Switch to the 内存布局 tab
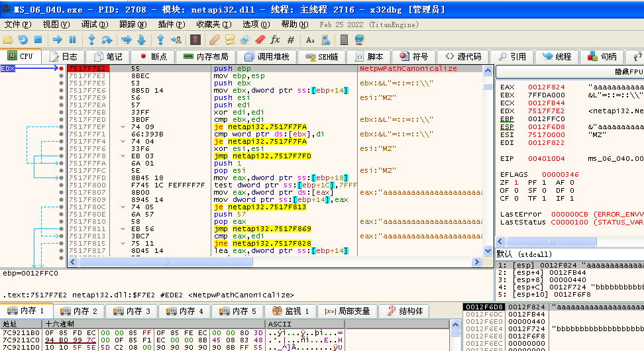 point(206,57)
